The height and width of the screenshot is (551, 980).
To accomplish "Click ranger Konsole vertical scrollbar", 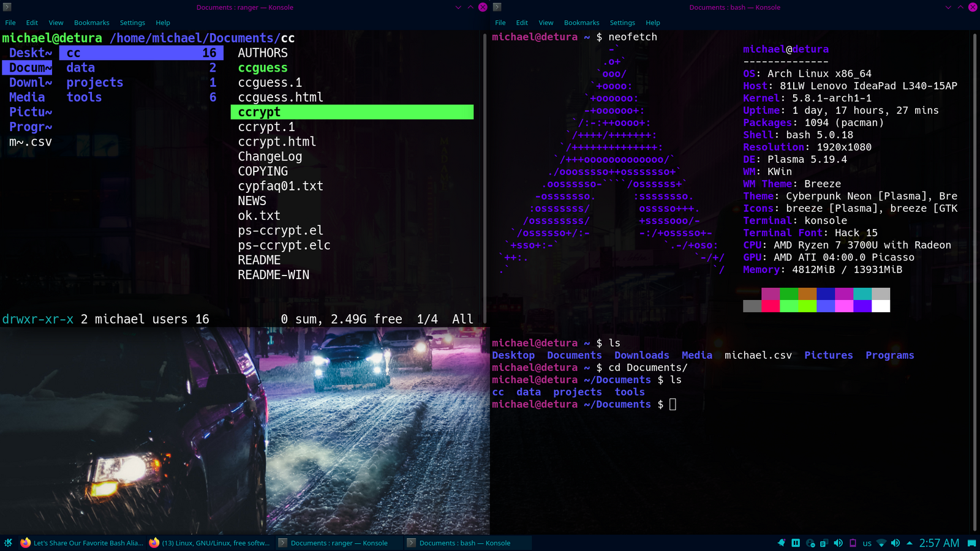I will click(484, 178).
